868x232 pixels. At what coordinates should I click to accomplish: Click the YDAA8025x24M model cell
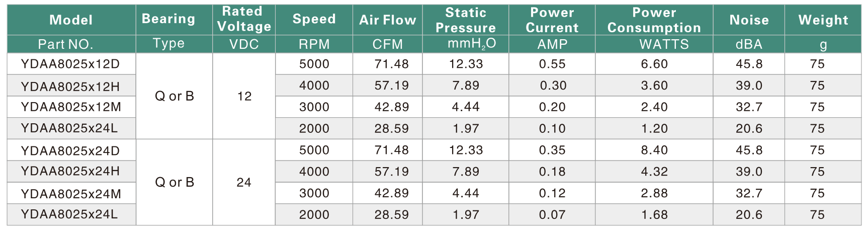71,193
